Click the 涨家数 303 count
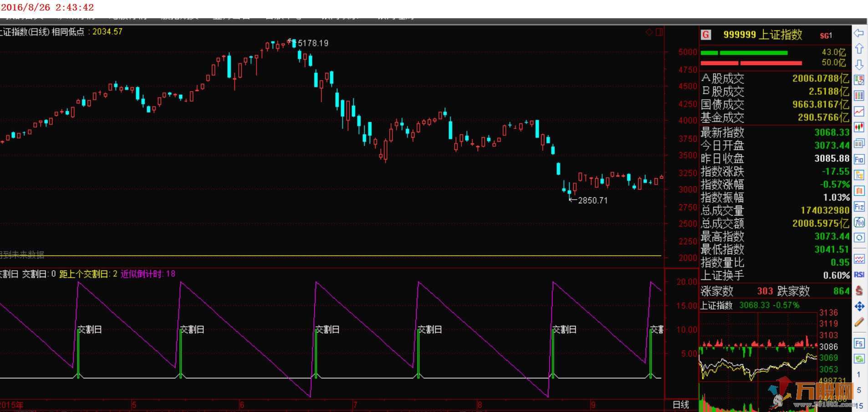The image size is (868, 412). click(x=765, y=291)
